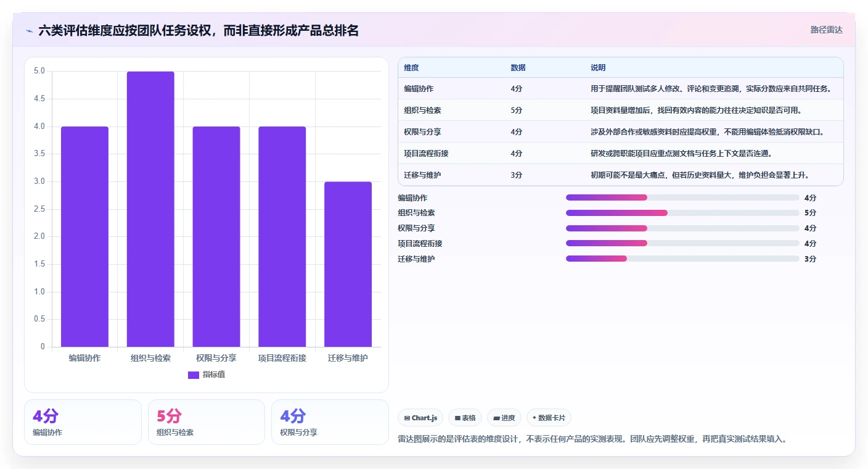Click the 数据 table column header

tap(518, 68)
